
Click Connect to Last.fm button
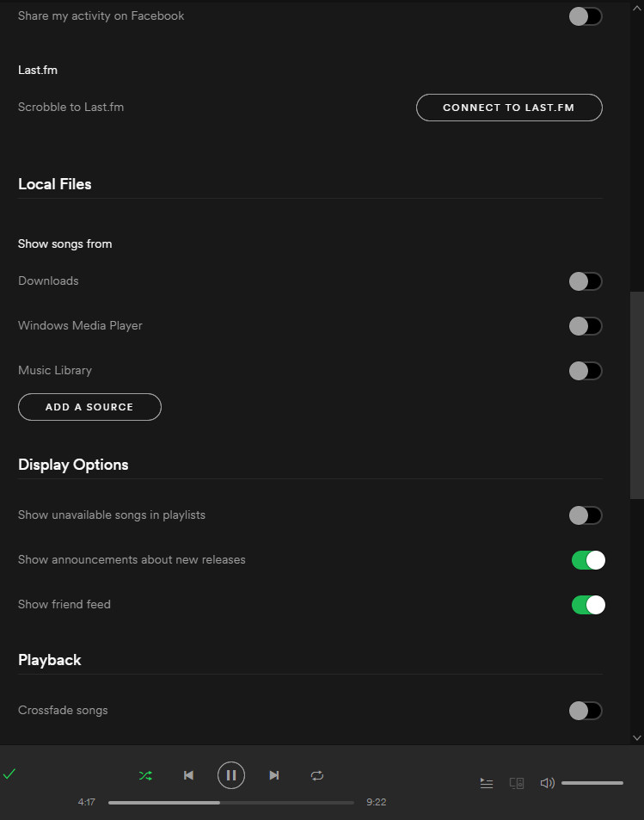point(509,108)
